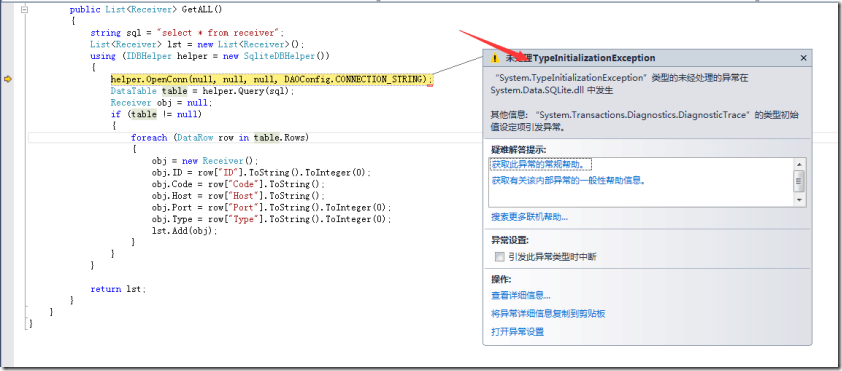Click 'lst.Add(obj);' code line

tap(185, 231)
